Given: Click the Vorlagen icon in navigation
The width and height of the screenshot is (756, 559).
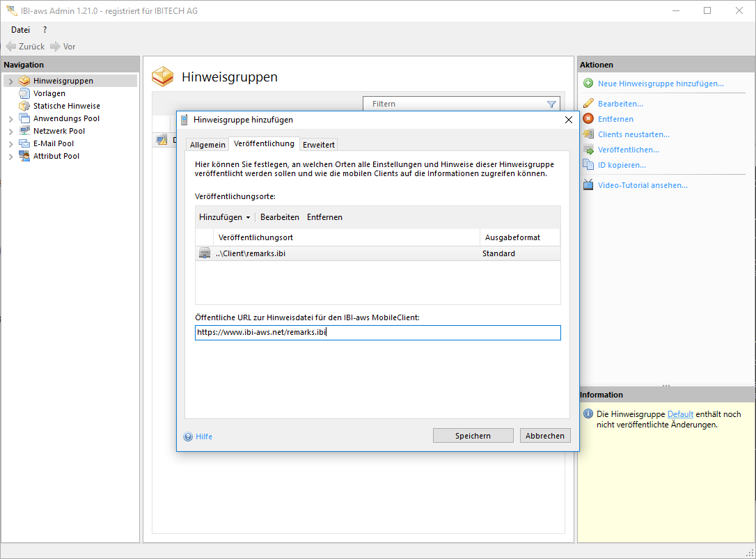Looking at the screenshot, I should pyautogui.click(x=24, y=93).
